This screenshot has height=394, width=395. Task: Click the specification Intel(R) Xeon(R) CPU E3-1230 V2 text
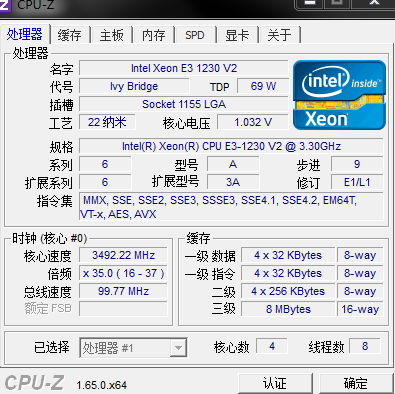(231, 146)
